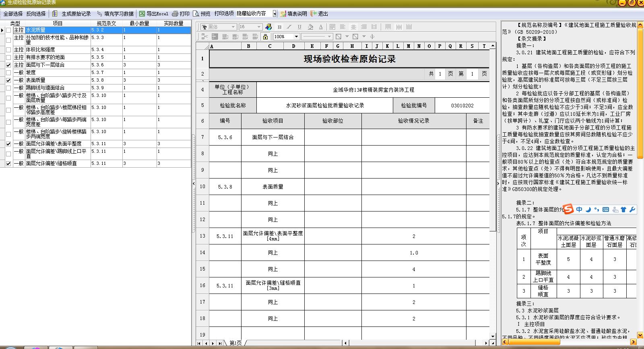Open 预览 print preview
Screen dimensions: 644x349
(196, 14)
